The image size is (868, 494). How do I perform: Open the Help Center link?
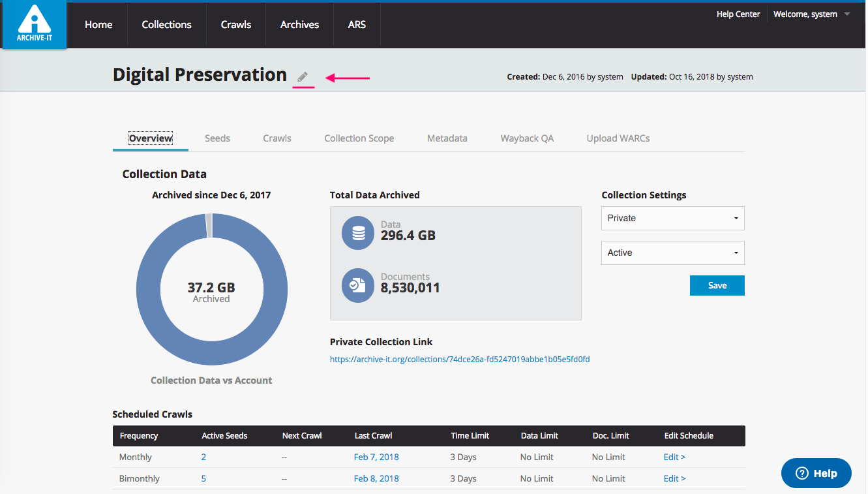(738, 14)
